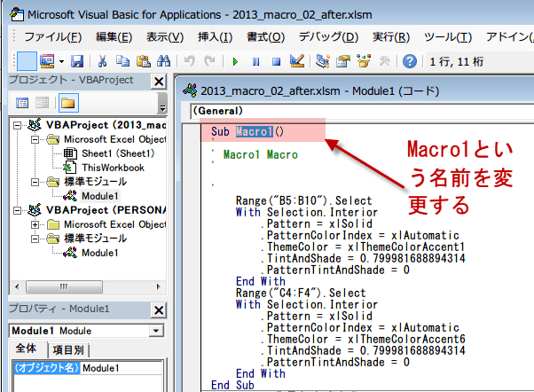Image resolution: width=534 pixels, height=392 pixels.
Task: Switch to the 全体 tab
Action: click(x=26, y=349)
